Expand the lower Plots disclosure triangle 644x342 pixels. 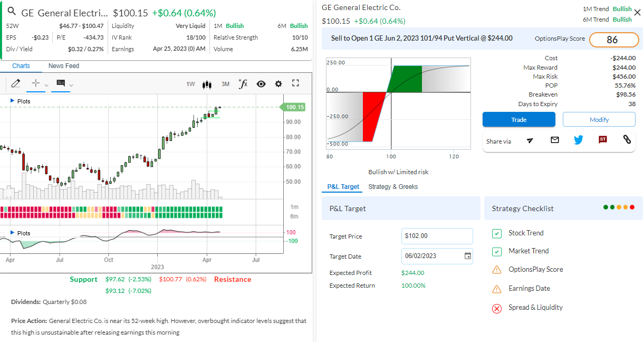(x=12, y=233)
